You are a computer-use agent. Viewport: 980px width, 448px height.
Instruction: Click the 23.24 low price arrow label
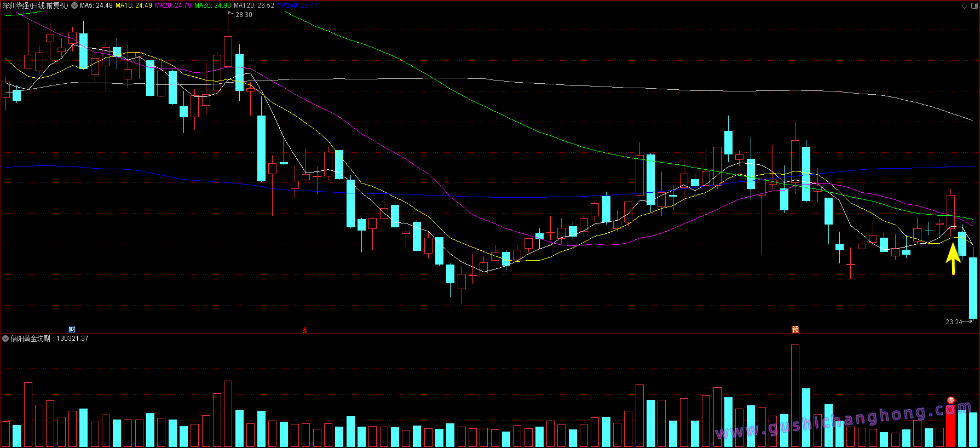954,321
